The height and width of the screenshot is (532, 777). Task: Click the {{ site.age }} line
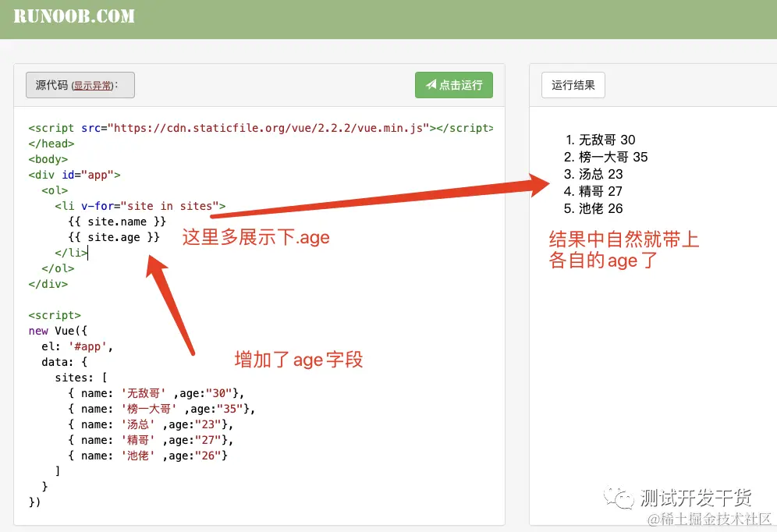tap(114, 237)
